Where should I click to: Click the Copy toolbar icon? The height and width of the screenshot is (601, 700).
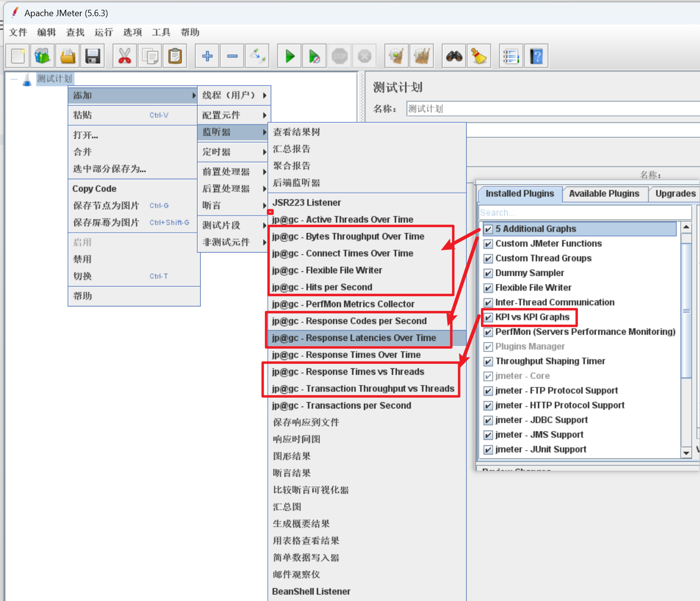pos(150,56)
